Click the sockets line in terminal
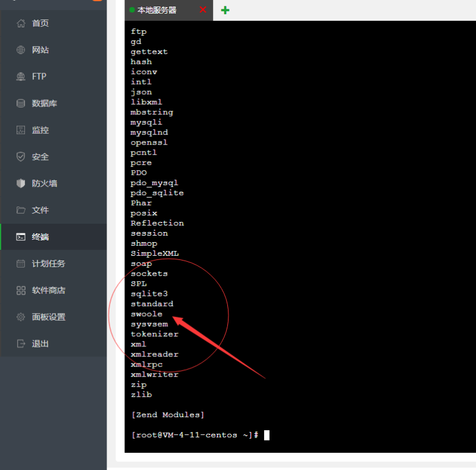The height and width of the screenshot is (470, 476). 149,274
